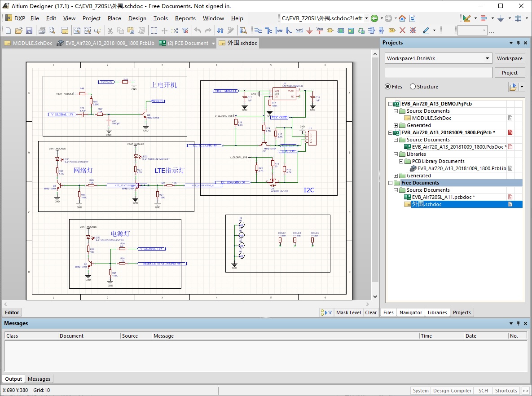
Task: Collapse EVB_Air720_A13_20181009_1800.PrjPcb project node
Action: click(390, 133)
